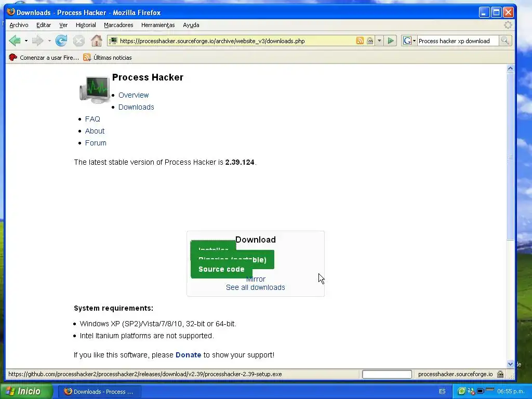Click the scrollbar up arrow
This screenshot has width=532, height=399.
(510, 69)
